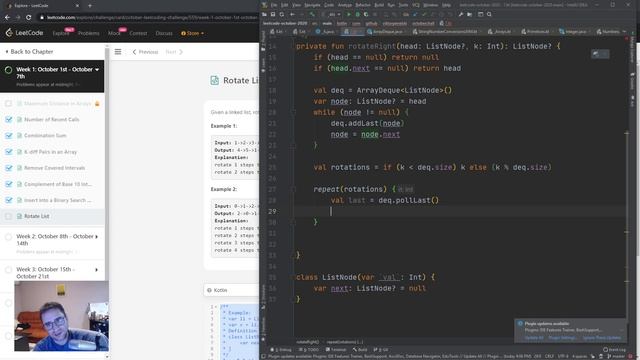Click the webcam video thumbnail
Viewport: 640px width, 360px height.
[61, 316]
